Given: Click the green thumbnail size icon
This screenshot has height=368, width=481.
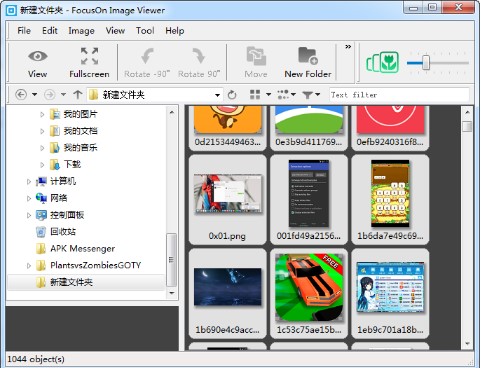Looking at the screenshot, I should coord(383,63).
